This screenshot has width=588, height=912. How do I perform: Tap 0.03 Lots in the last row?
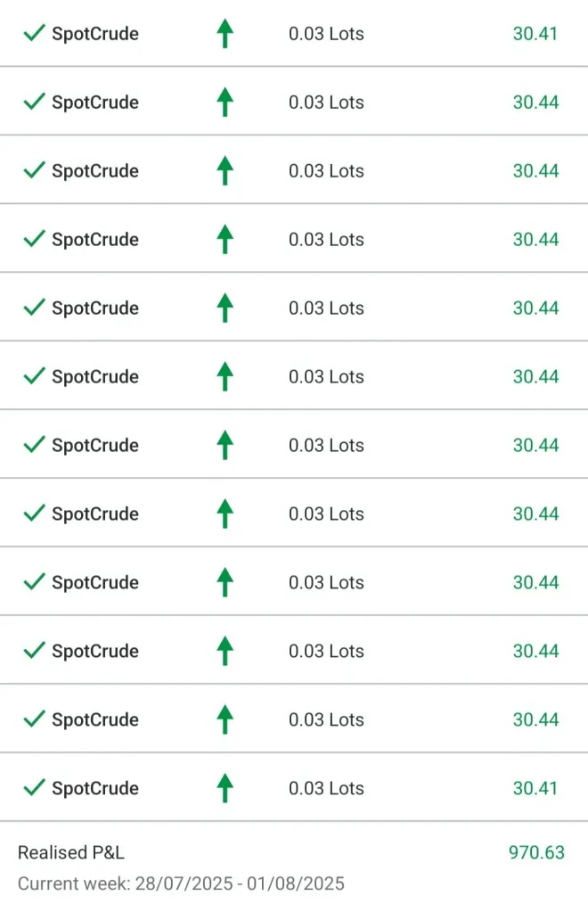[326, 788]
